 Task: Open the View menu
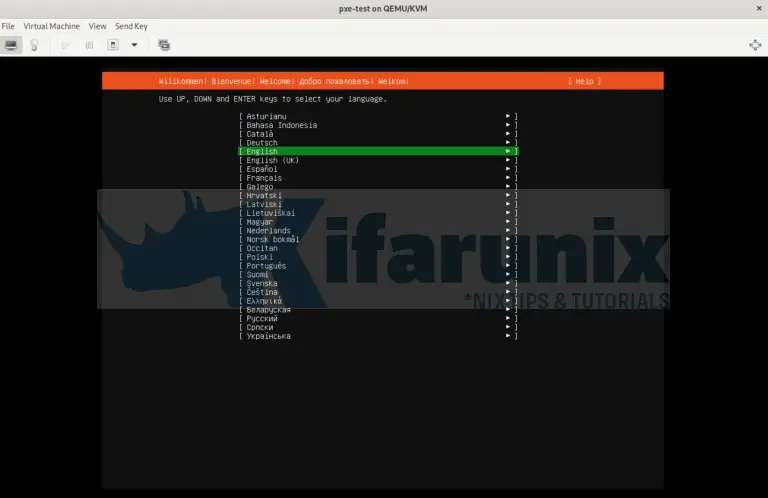(x=97, y=26)
